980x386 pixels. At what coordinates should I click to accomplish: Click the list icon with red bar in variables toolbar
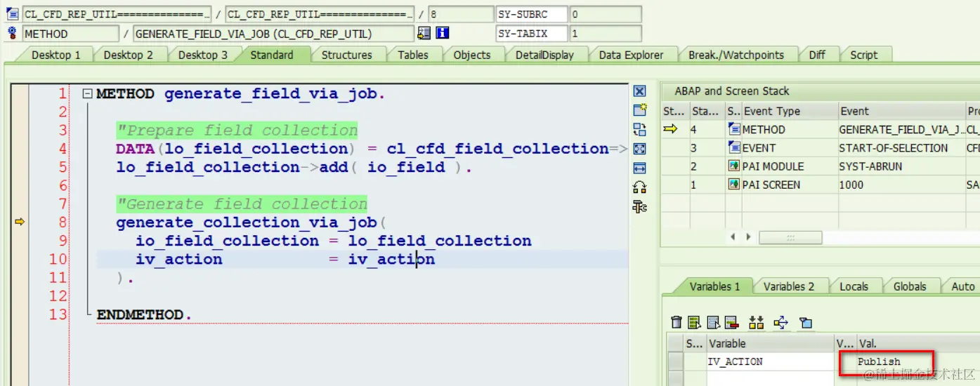click(731, 323)
